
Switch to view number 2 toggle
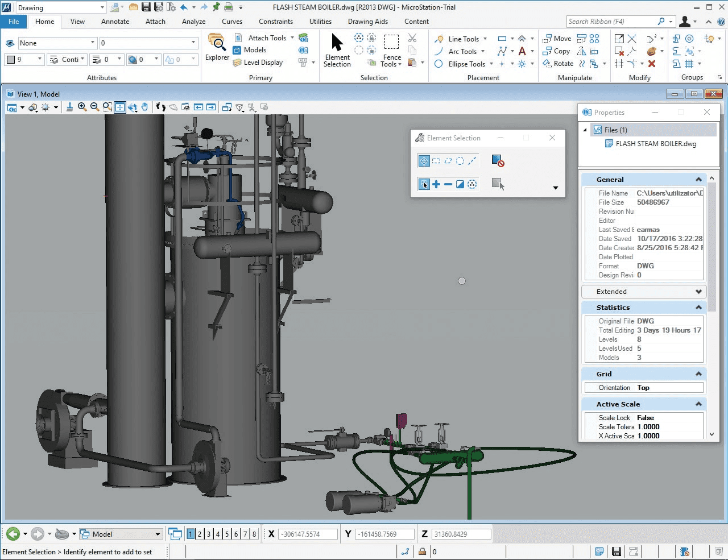[200, 534]
